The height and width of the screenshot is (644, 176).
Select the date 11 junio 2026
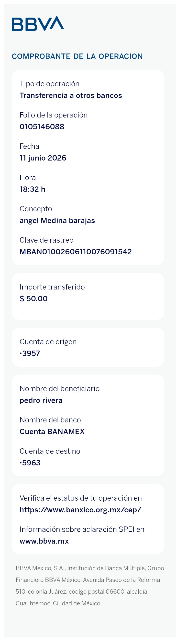43,158
